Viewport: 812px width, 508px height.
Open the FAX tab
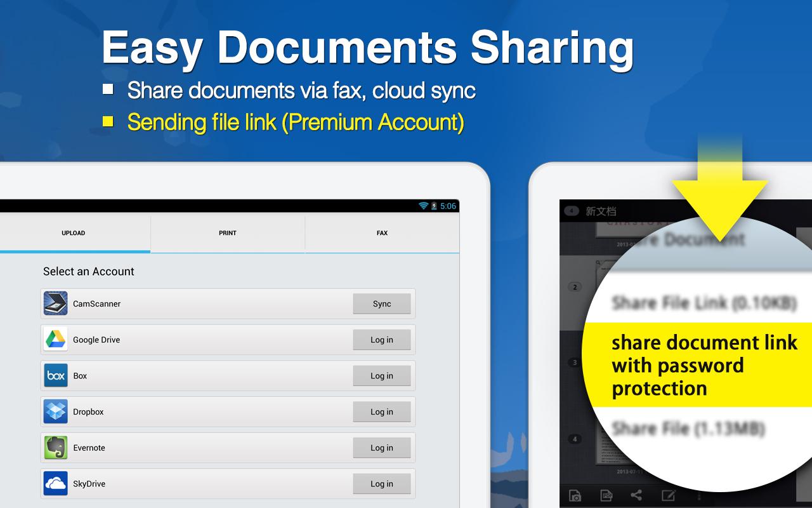pyautogui.click(x=382, y=234)
